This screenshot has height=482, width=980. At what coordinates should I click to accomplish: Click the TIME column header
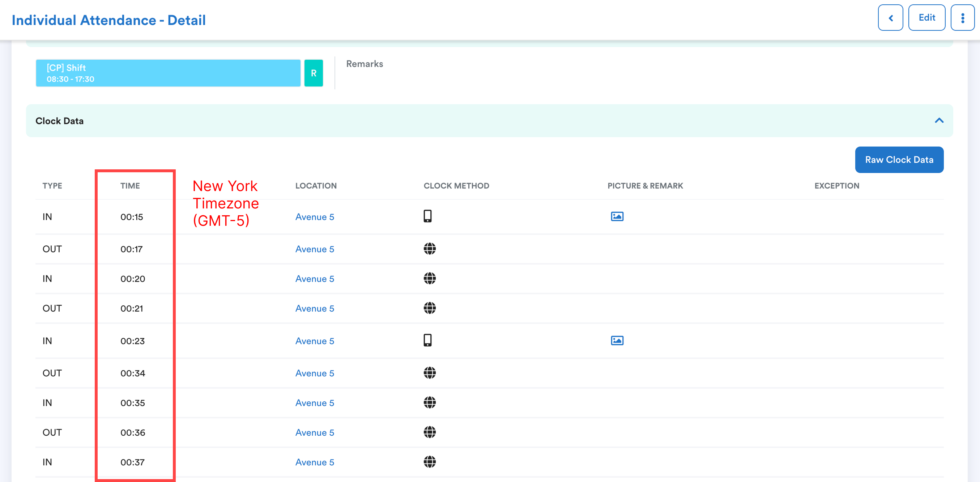coord(130,186)
